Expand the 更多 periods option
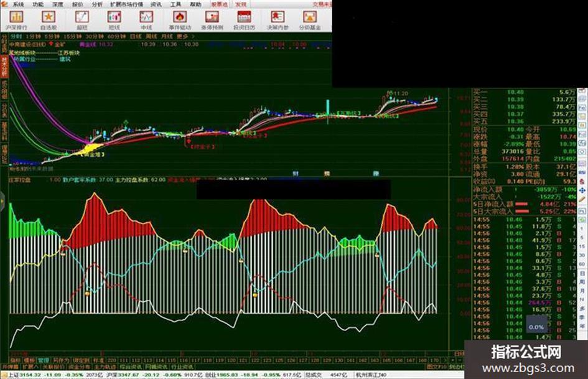588x379 pixels. (185, 36)
